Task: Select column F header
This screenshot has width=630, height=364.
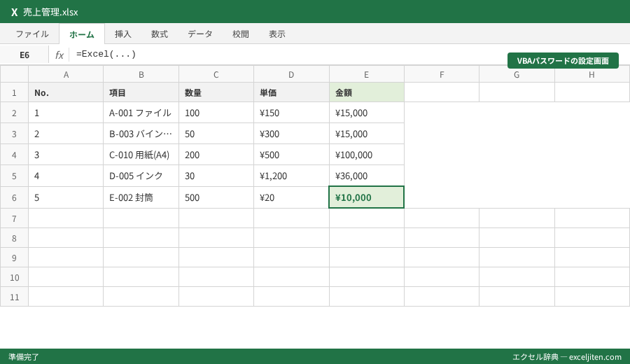Action: point(442,75)
